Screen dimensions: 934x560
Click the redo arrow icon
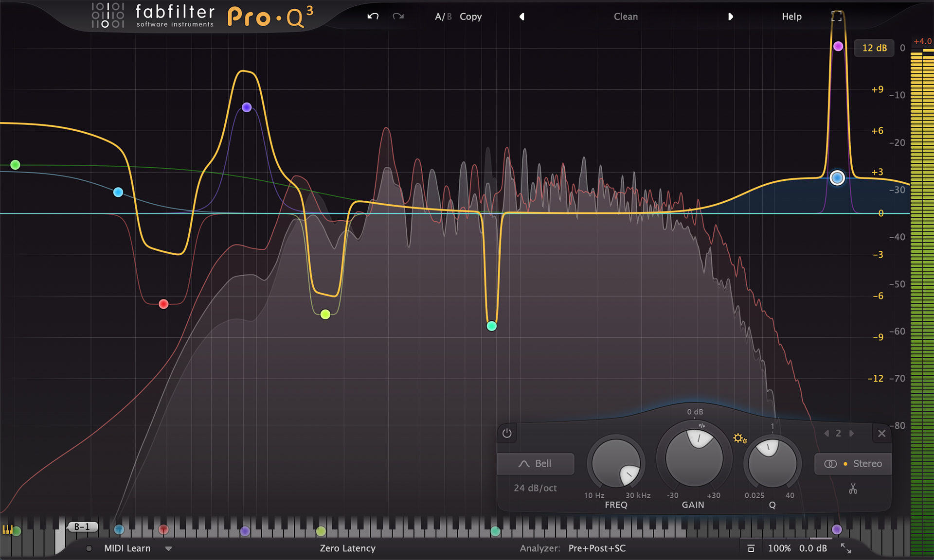point(398,17)
